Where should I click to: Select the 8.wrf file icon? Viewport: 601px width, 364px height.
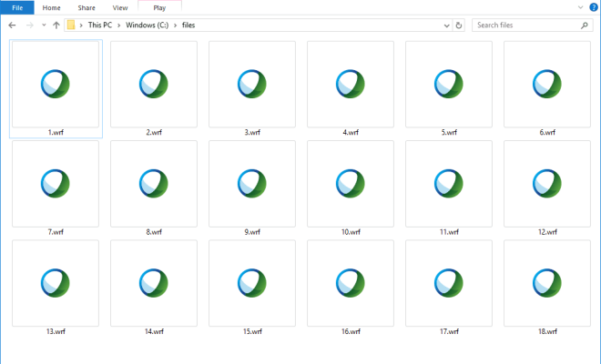point(154,184)
